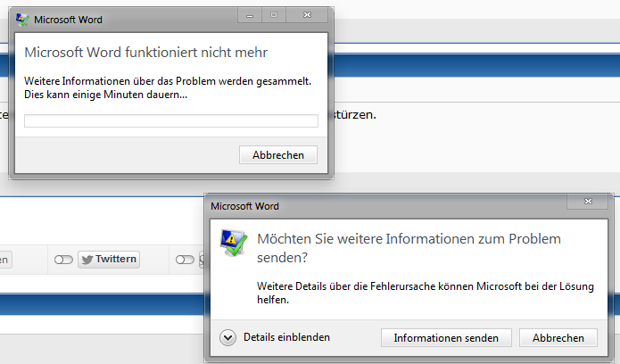Click the Twitter bird icon
This screenshot has height=364, width=620.
click(87, 260)
